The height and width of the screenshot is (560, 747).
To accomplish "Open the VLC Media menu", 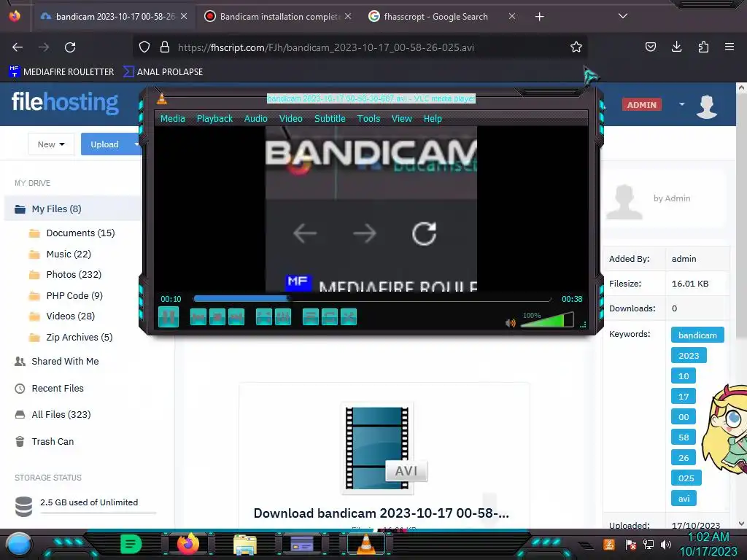I will (x=172, y=119).
